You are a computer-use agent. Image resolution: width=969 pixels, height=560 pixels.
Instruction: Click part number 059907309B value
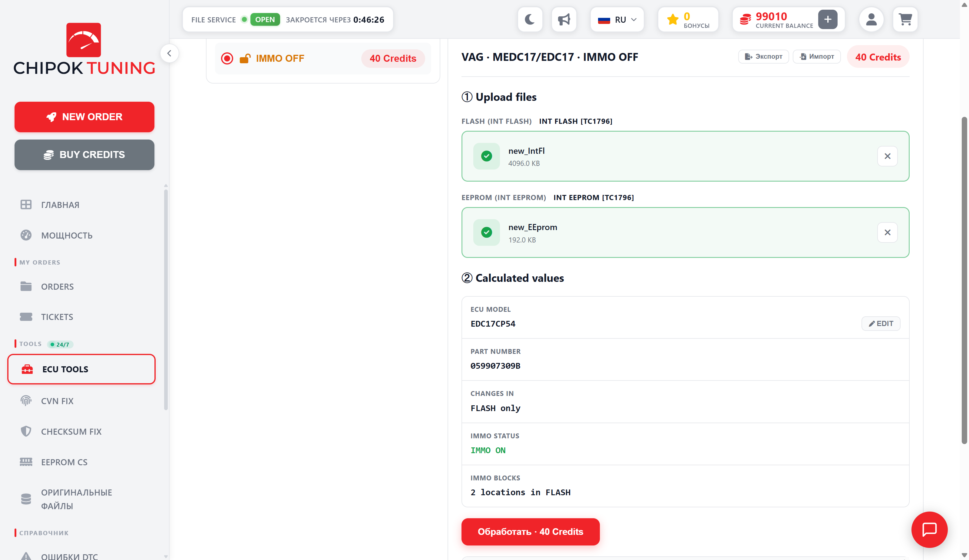(x=495, y=366)
